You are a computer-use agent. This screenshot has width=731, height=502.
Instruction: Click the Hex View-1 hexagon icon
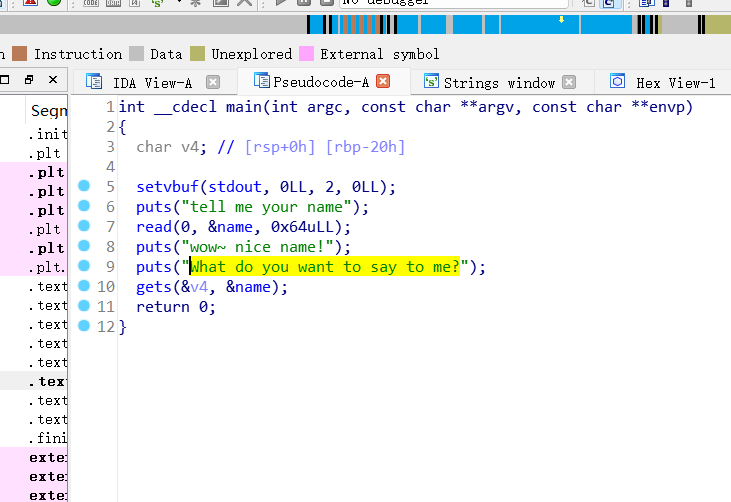click(x=618, y=82)
